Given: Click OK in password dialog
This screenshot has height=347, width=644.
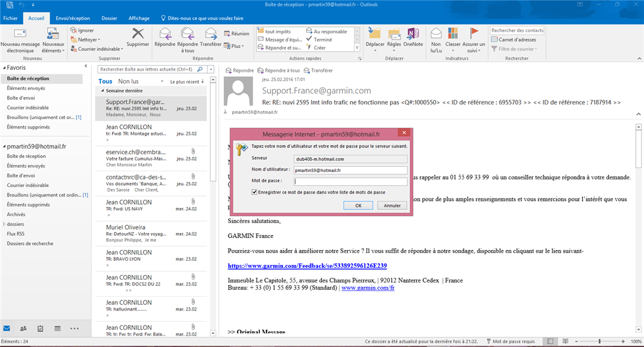Looking at the screenshot, I should click(x=358, y=205).
